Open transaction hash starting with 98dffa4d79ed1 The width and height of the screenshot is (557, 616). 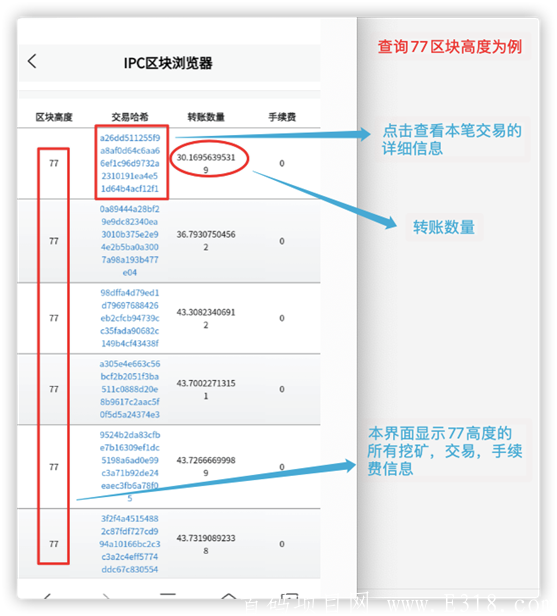[130, 318]
